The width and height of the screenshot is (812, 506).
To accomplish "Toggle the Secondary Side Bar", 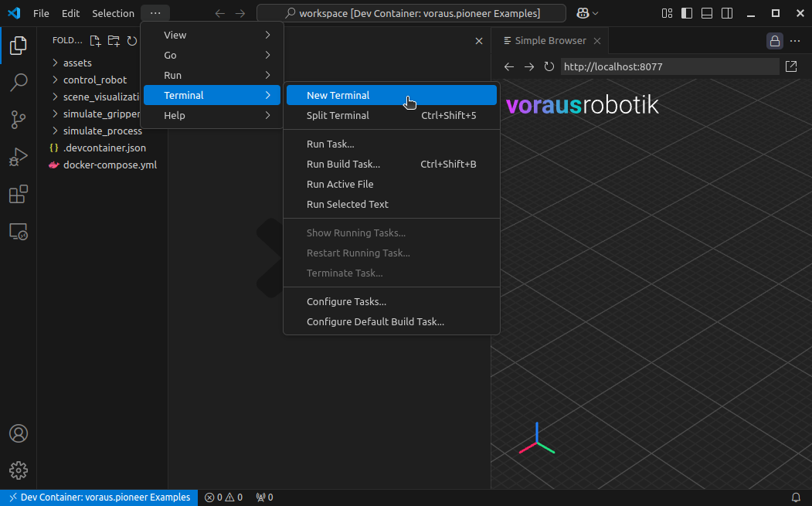I will (x=727, y=13).
